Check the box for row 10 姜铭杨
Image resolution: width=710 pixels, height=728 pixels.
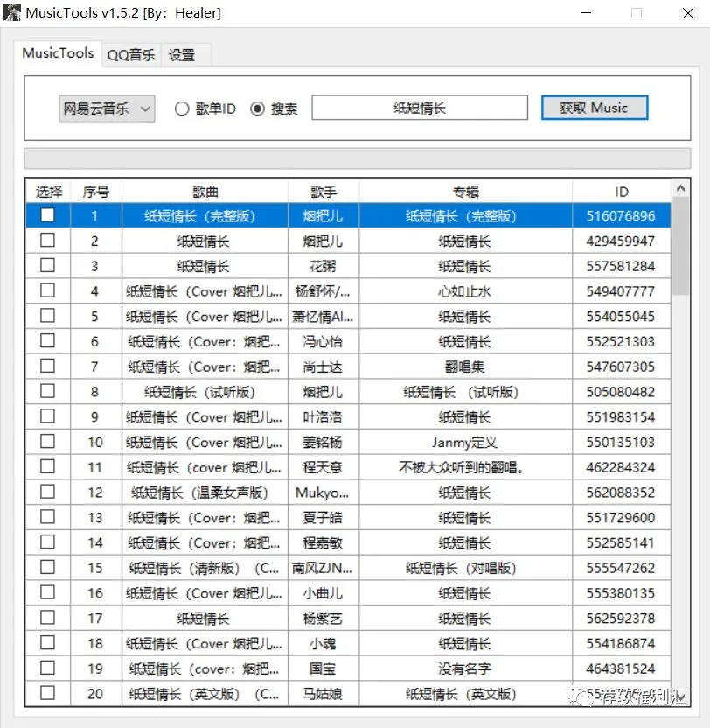coord(47,441)
